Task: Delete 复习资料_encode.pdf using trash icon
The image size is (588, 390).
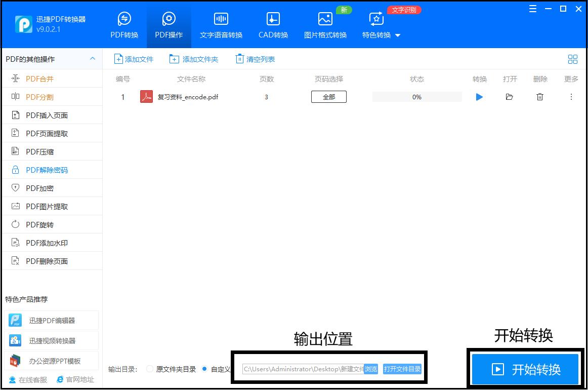Action: pos(539,97)
